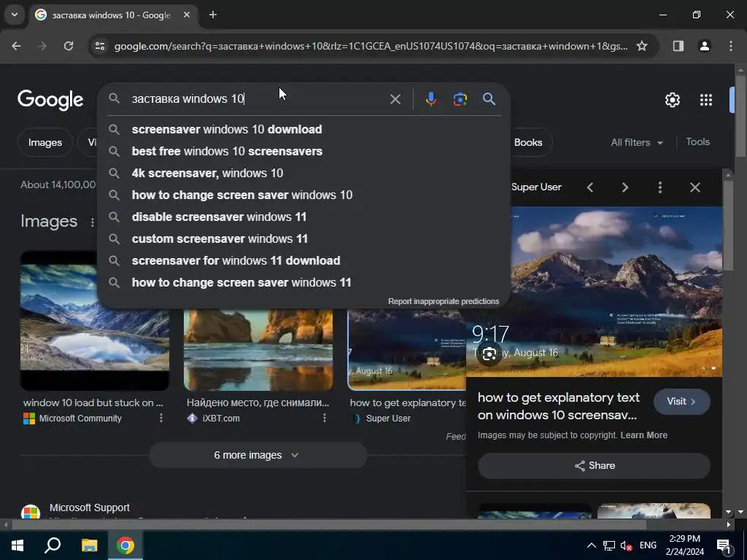Image resolution: width=747 pixels, height=560 pixels.
Task: Choose suggestion disable screensaver windows 11
Action: click(304, 217)
